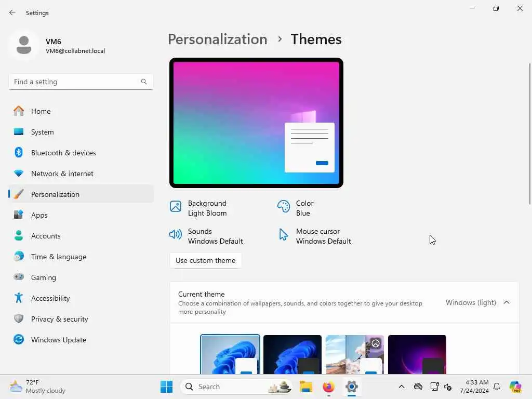Click the network display tray icon
Screen dimensions: 532x399
coord(434,387)
